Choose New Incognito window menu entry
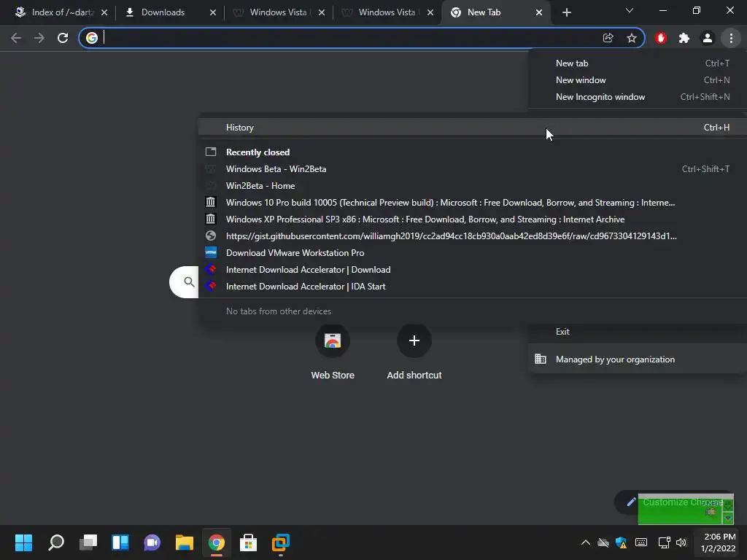Image resolution: width=747 pixels, height=560 pixels. [638, 97]
